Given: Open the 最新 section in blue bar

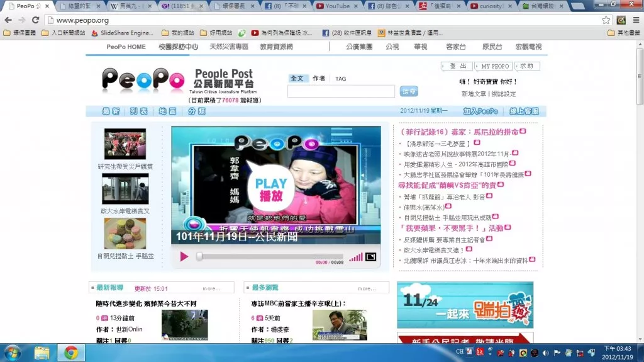Looking at the screenshot, I should point(111,111).
